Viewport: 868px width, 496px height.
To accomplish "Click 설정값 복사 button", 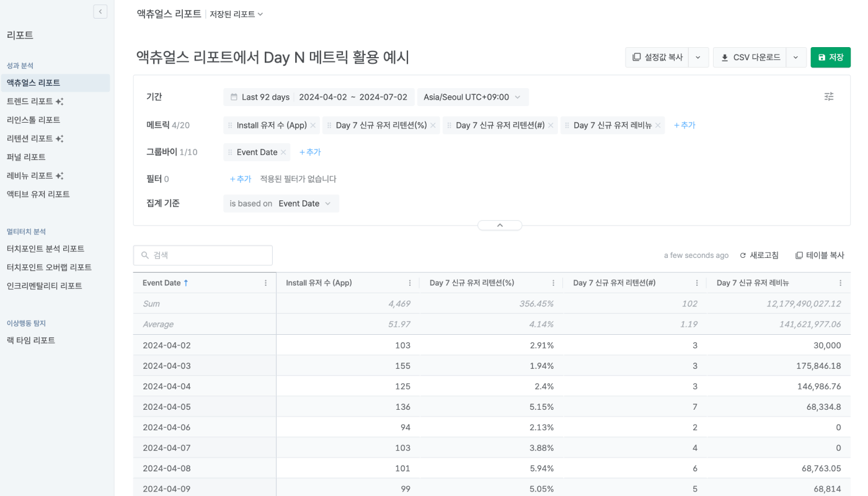I will (x=657, y=57).
